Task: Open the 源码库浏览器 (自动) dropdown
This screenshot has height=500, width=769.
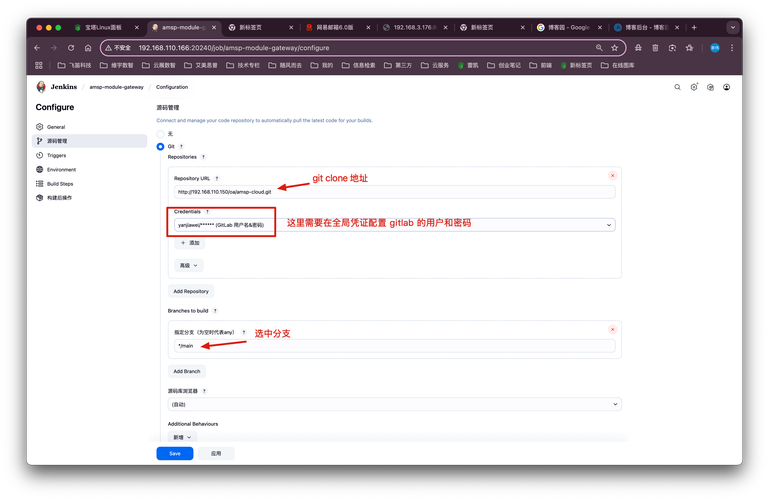Action: (394, 404)
